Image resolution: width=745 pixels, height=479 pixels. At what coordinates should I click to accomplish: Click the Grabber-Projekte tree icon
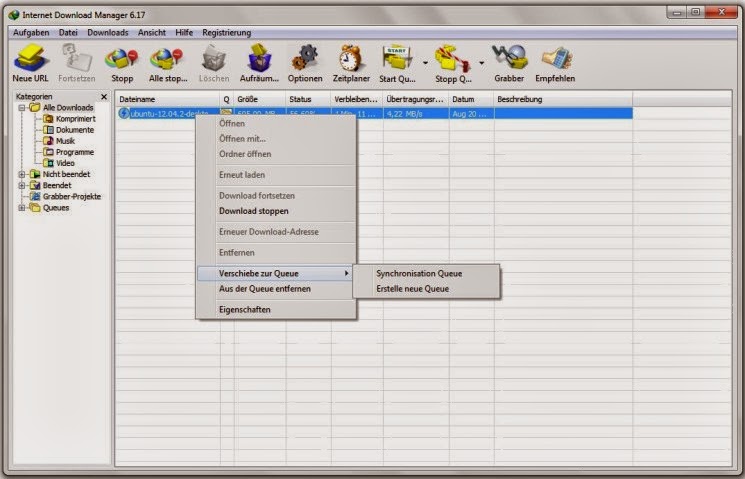(x=35, y=196)
